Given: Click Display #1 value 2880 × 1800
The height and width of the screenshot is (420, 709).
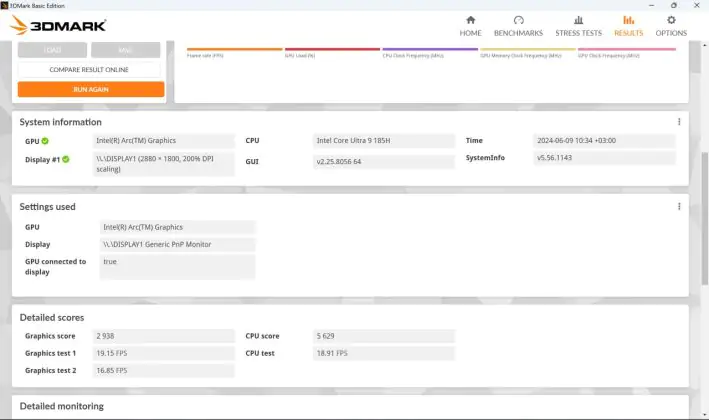Looking at the screenshot, I should (164, 164).
